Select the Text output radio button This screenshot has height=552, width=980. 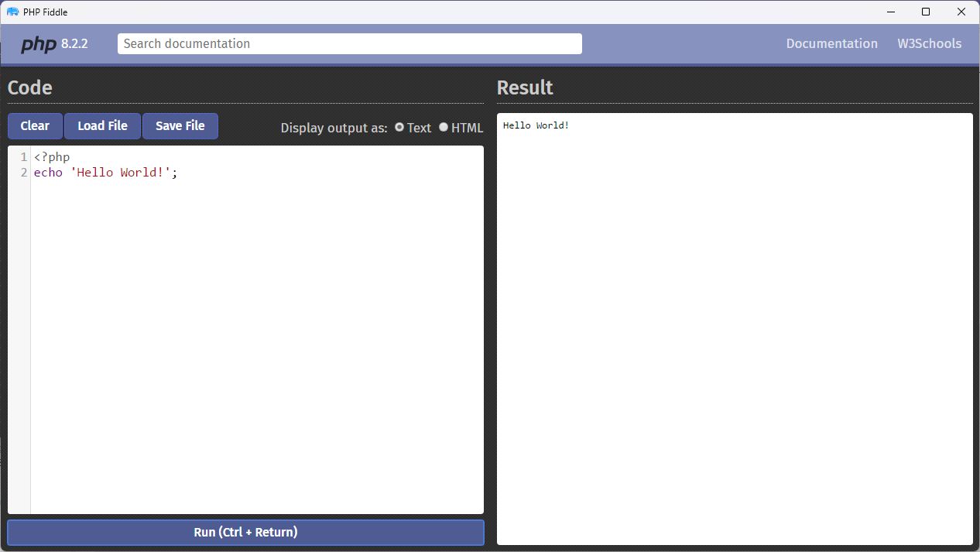click(399, 127)
